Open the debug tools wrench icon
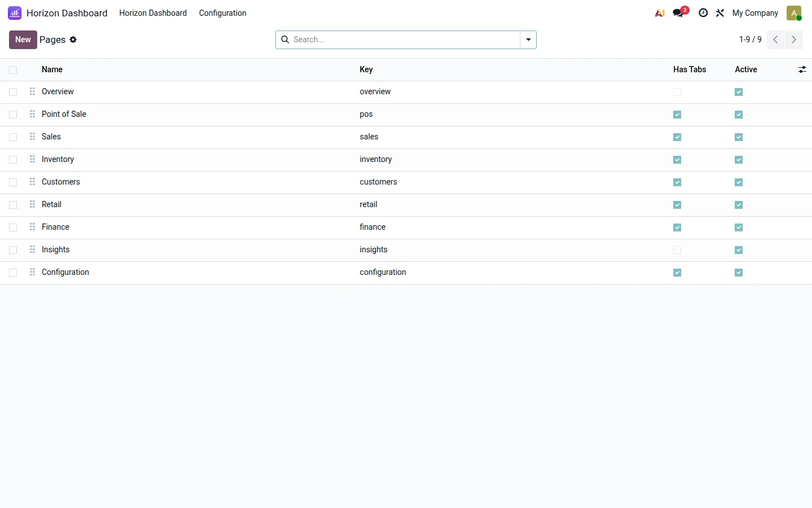This screenshot has height=508, width=812. [x=720, y=13]
